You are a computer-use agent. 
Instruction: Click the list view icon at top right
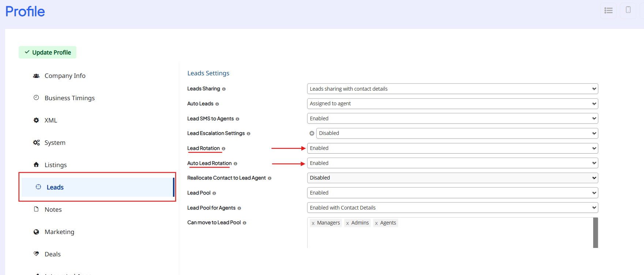(608, 11)
